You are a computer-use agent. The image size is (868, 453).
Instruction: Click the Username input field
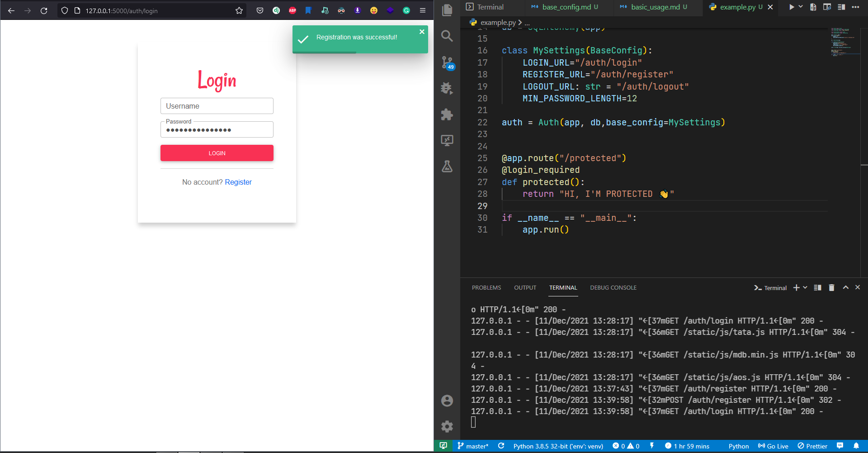click(x=217, y=106)
